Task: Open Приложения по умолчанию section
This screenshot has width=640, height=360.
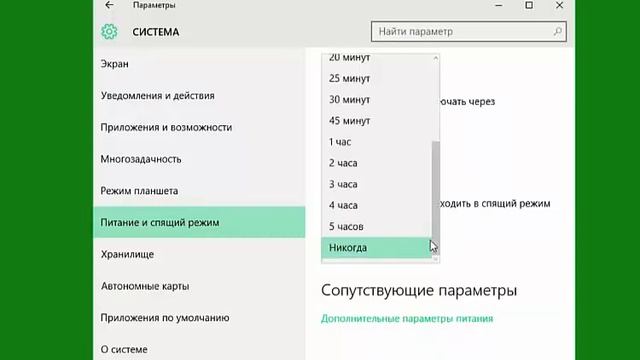Action: (199, 318)
